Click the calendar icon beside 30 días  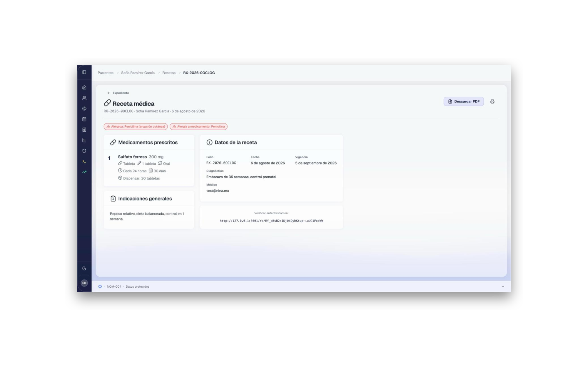pyautogui.click(x=151, y=170)
